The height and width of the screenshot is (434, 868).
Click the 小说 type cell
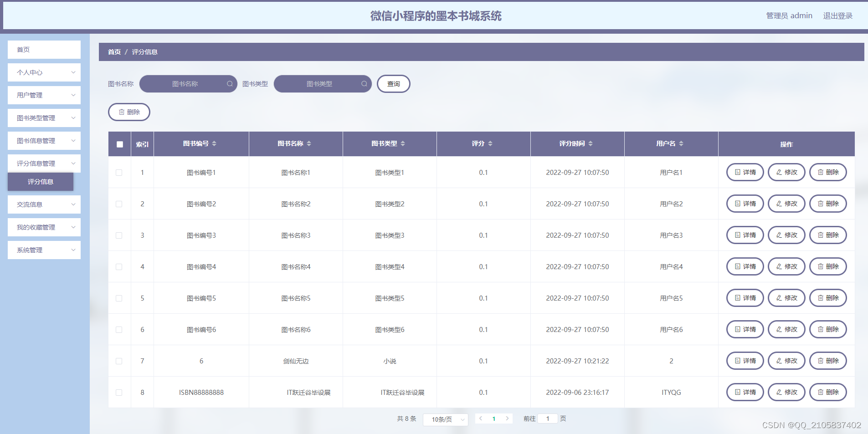point(390,361)
